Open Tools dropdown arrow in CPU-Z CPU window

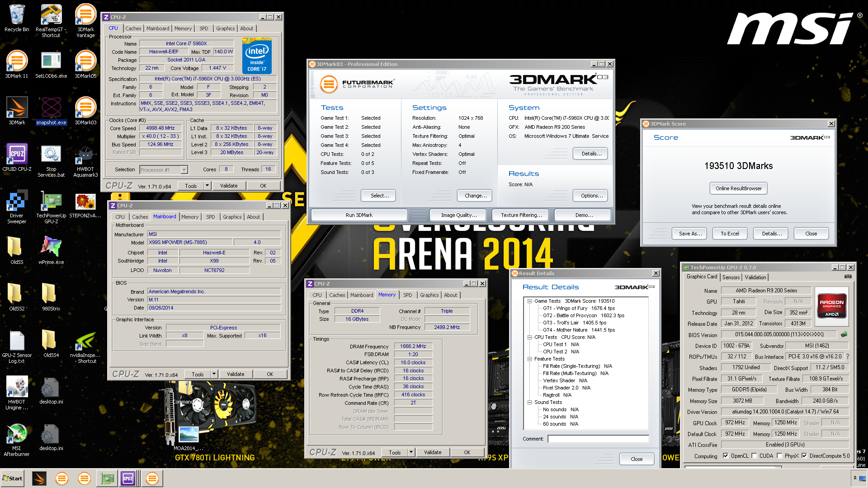(207, 186)
